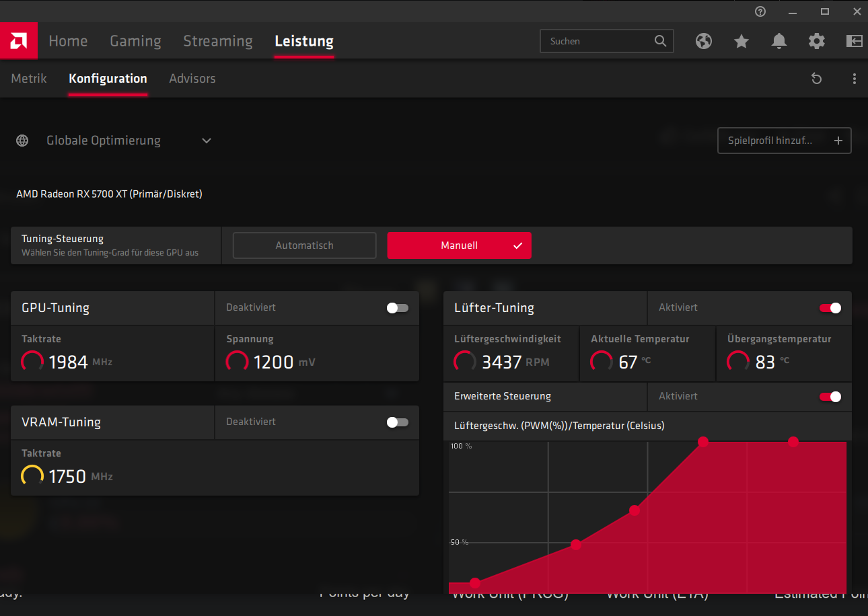Select the first 100% fan curve point
Screen dimensions: 868x616
tap(703, 442)
